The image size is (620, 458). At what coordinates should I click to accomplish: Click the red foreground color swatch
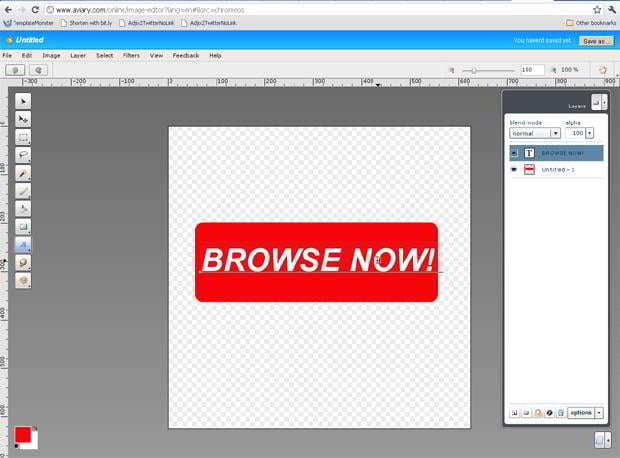(22, 435)
